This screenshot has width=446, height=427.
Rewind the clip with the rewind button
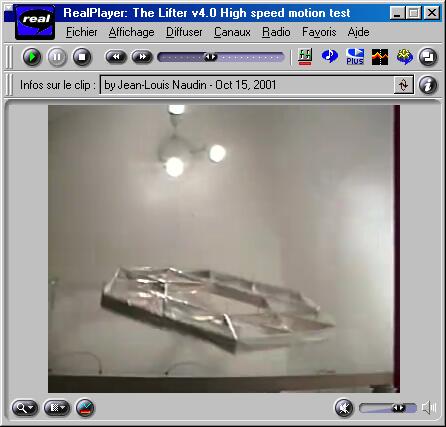116,57
